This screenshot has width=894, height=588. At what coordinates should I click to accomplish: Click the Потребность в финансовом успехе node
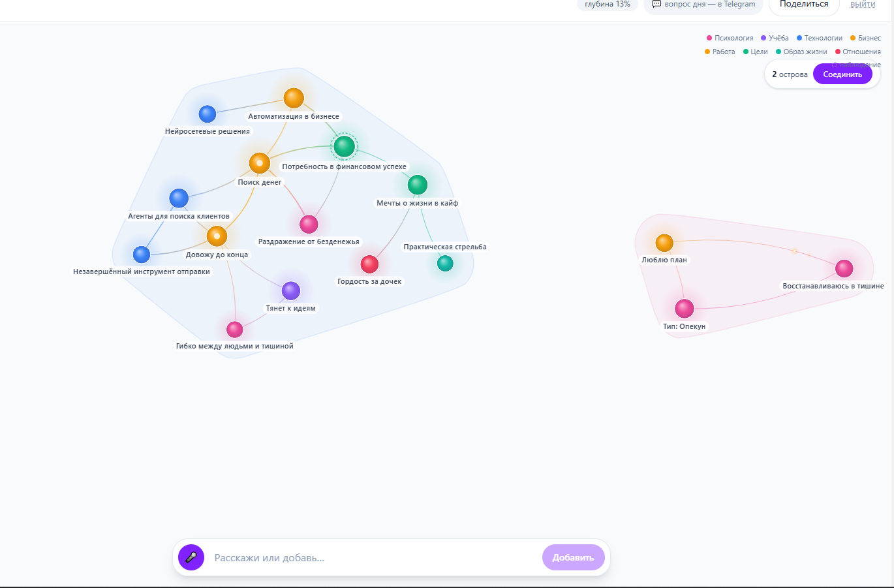click(344, 146)
